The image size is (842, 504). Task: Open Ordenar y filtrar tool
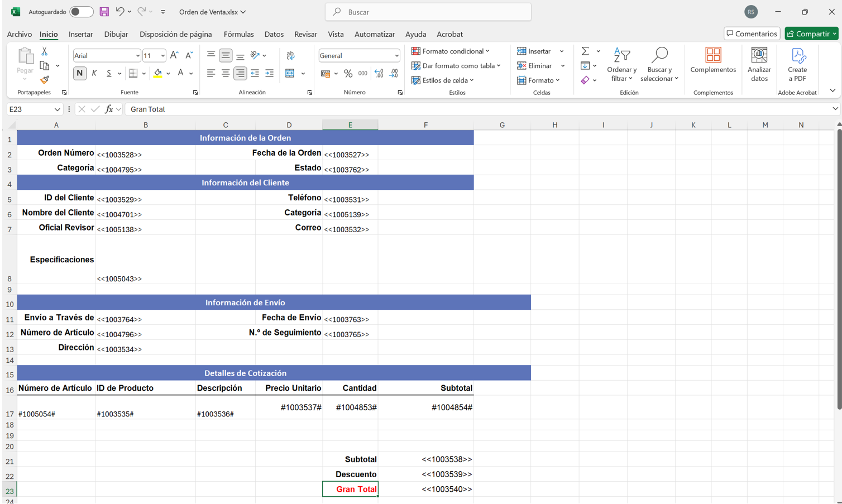point(621,65)
